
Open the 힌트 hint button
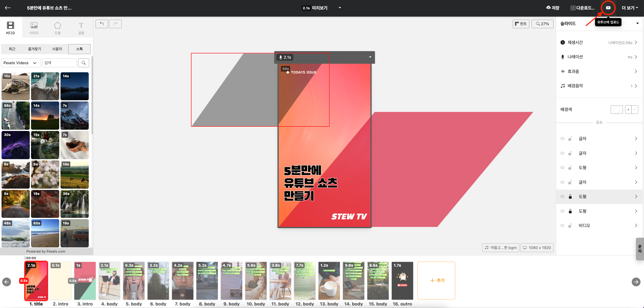521,24
